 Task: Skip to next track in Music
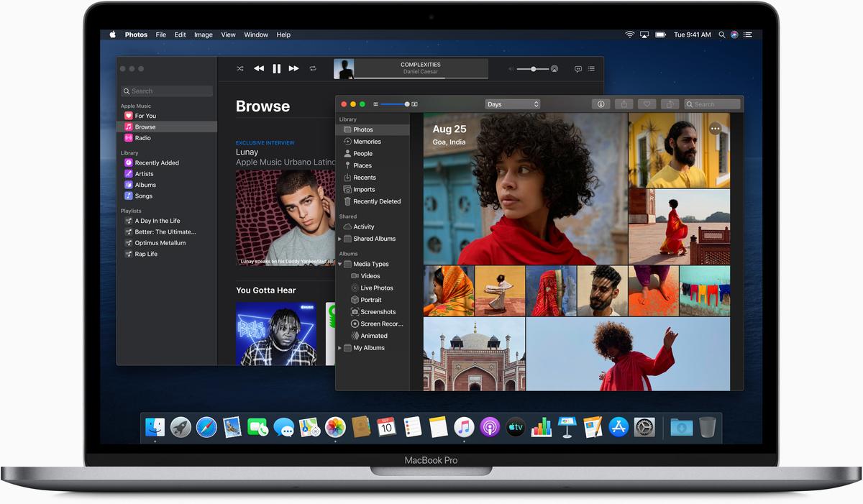(x=294, y=68)
